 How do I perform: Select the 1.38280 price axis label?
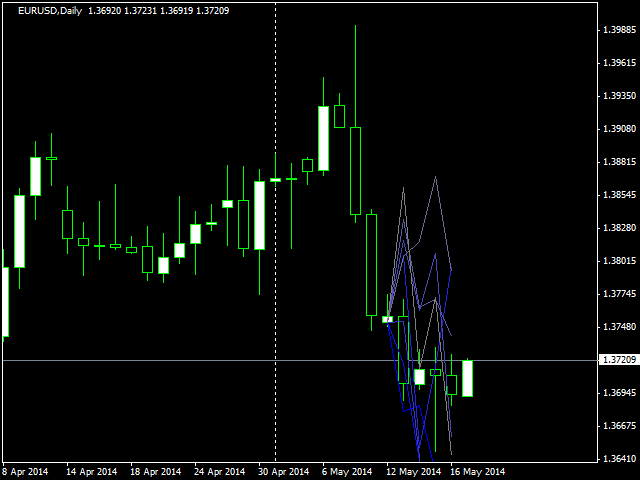619,228
